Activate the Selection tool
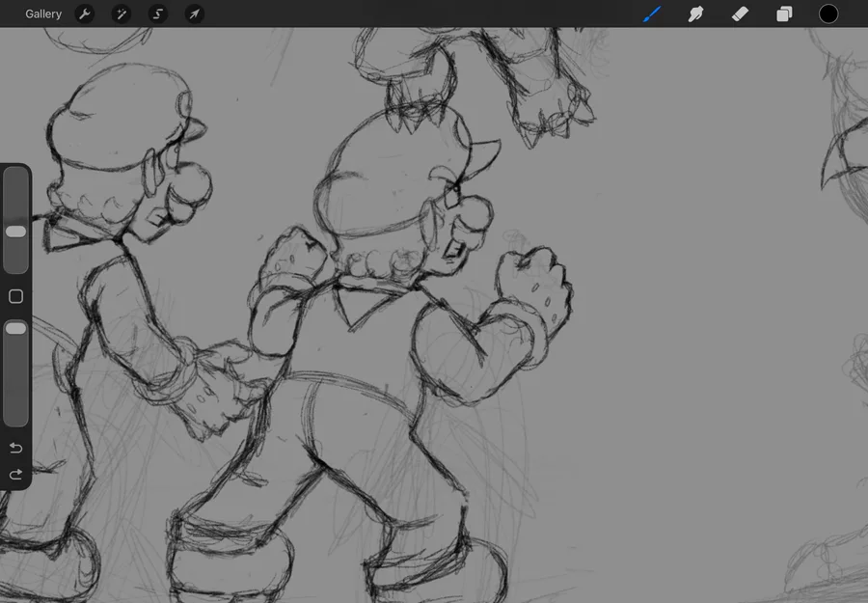 tap(158, 14)
